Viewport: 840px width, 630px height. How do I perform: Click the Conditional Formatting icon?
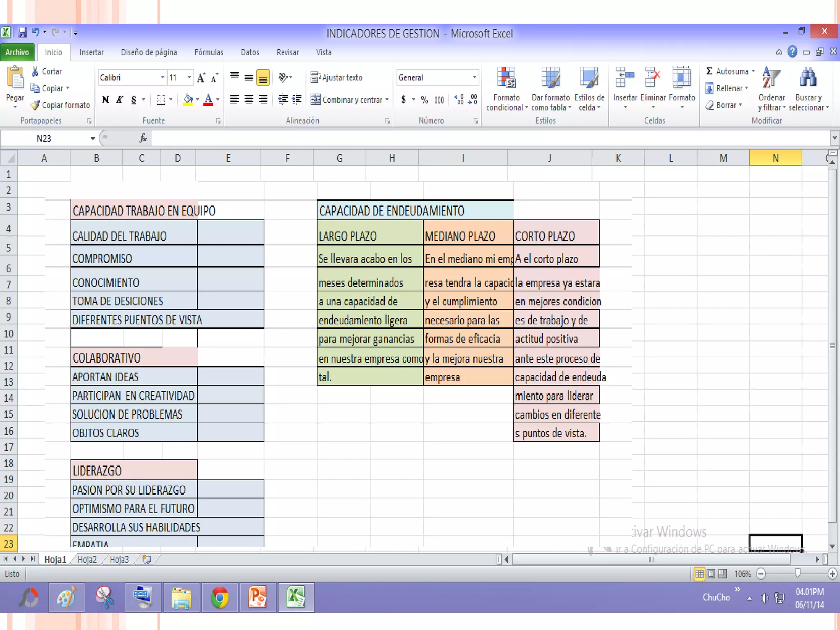point(506,78)
